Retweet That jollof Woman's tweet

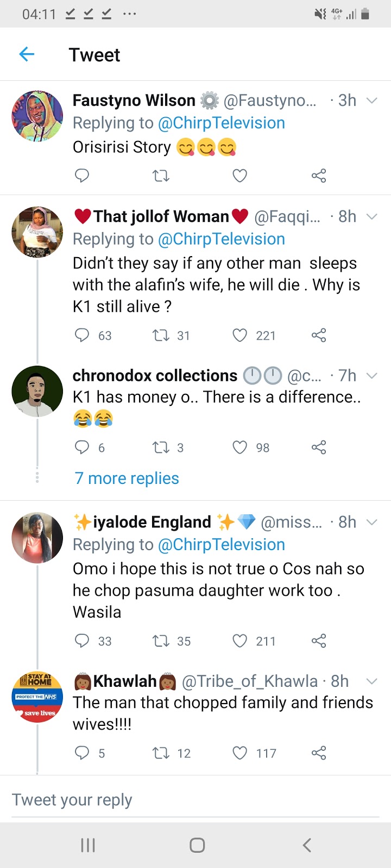(161, 335)
